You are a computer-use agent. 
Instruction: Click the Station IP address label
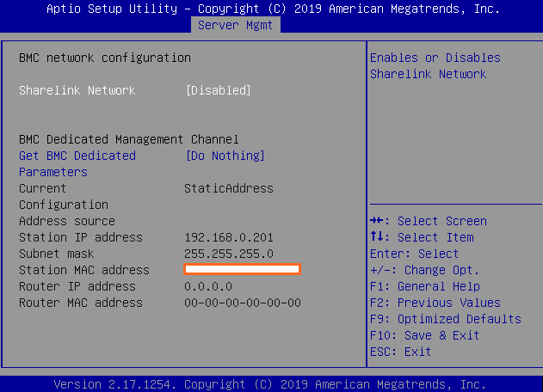[x=81, y=237]
